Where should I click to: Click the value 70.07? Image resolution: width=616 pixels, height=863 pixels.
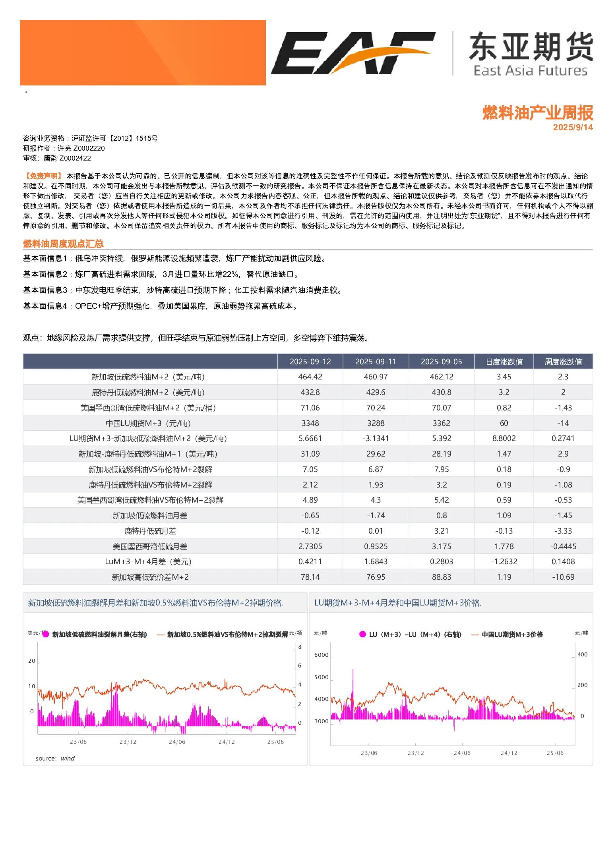tap(441, 408)
